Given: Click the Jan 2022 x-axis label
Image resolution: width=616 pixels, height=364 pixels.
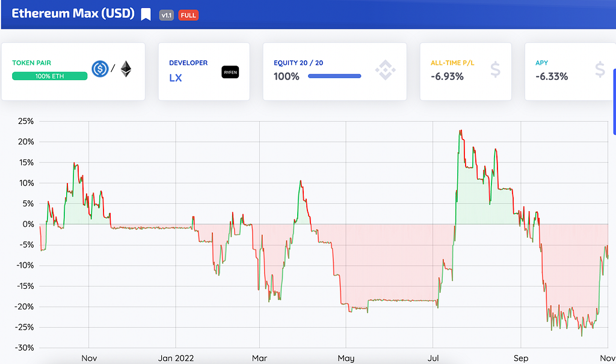Looking at the screenshot, I should point(176,358).
